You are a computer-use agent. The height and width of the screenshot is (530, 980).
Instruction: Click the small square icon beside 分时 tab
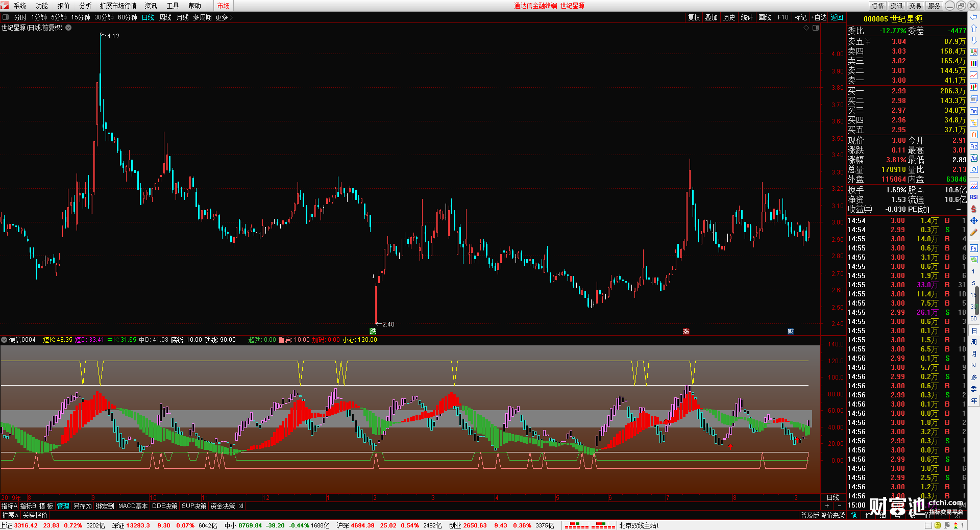[6, 17]
